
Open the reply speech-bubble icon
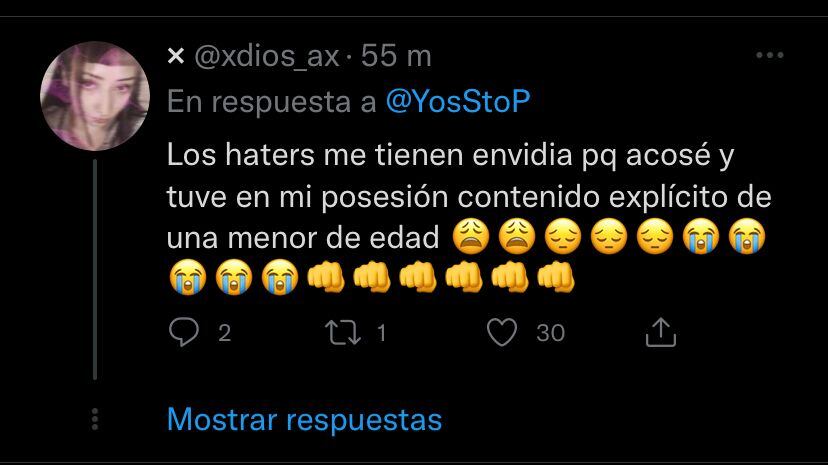(x=184, y=332)
